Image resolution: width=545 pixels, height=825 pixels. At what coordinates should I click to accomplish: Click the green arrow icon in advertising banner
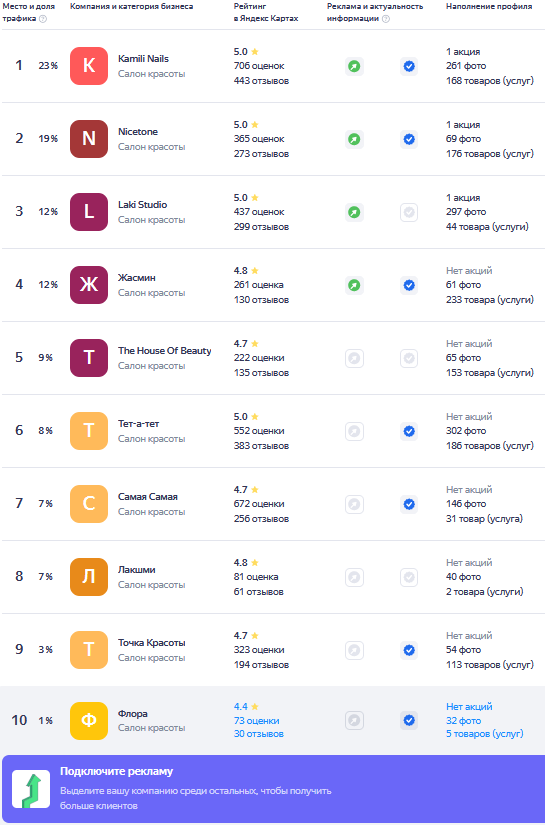point(31,789)
